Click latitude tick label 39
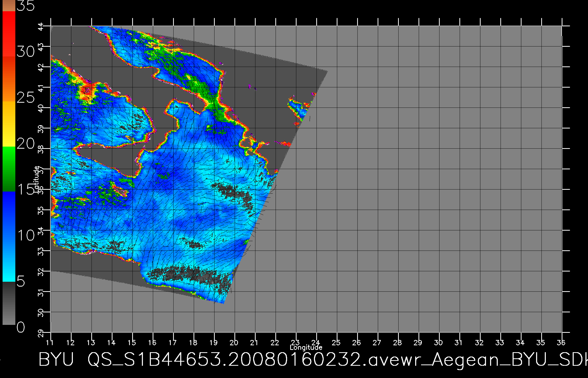This screenshot has height=378, width=588. tap(41, 128)
